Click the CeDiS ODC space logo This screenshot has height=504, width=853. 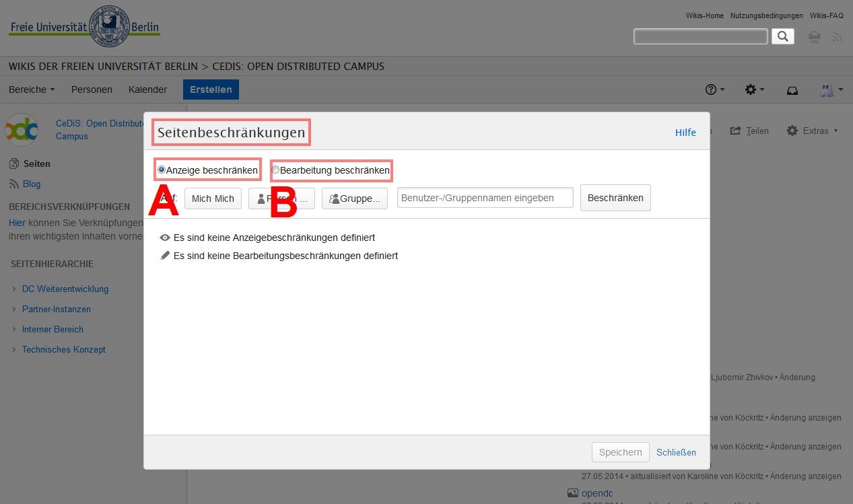point(22,130)
